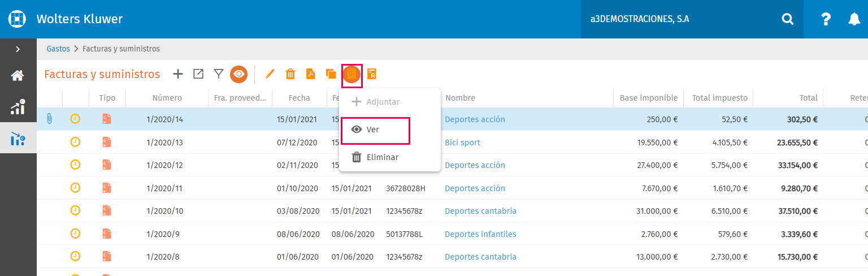Click invoice type icon on row 1/2020/11
The height and width of the screenshot is (276, 868).
point(107,188)
